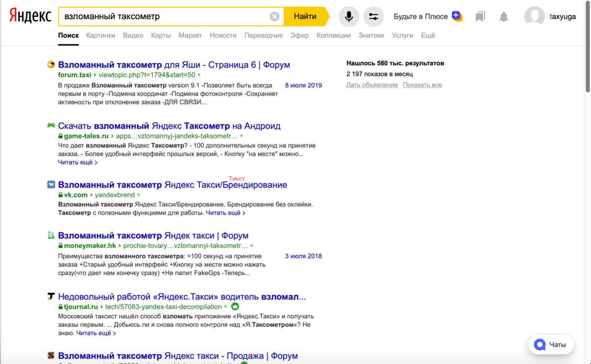Switch to the Маркет tab
The height and width of the screenshot is (364, 591).
pos(190,35)
